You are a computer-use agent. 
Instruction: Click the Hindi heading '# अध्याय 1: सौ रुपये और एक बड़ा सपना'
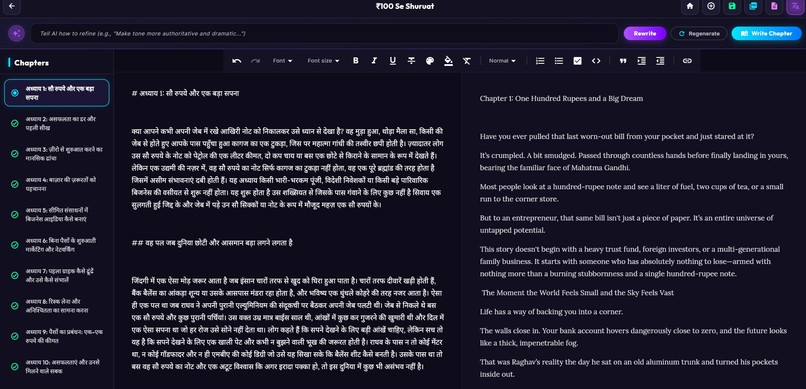point(186,94)
